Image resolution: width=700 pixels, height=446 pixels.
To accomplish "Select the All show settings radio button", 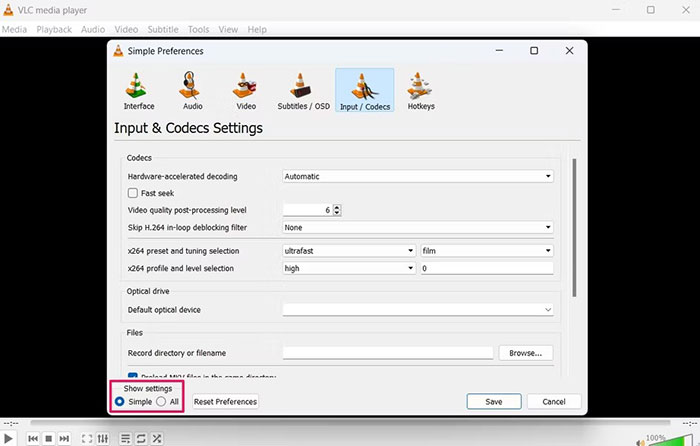I will (x=161, y=401).
